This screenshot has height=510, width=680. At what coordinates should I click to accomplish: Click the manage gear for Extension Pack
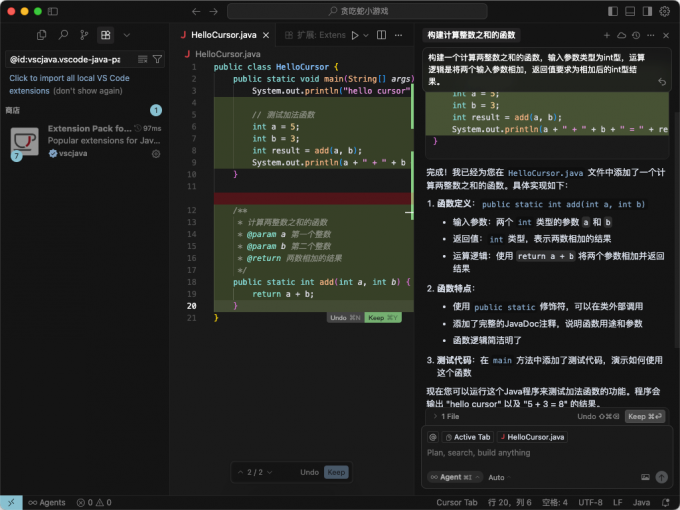tap(156, 154)
